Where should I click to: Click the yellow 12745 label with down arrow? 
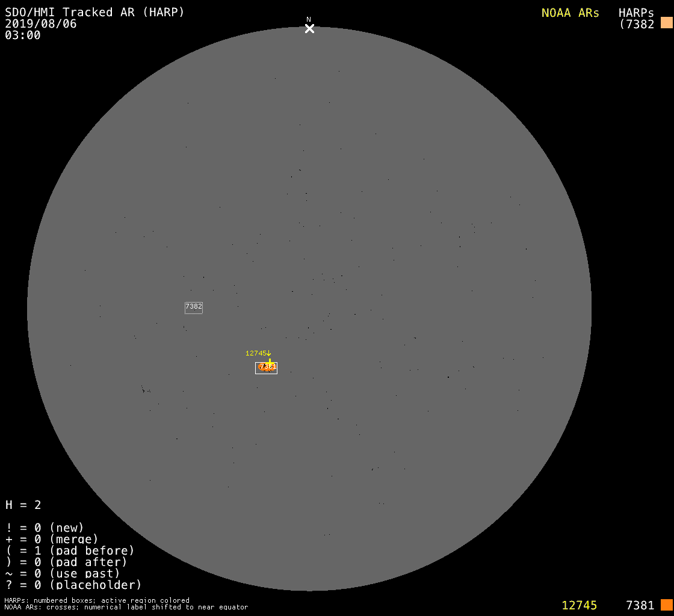tap(258, 353)
